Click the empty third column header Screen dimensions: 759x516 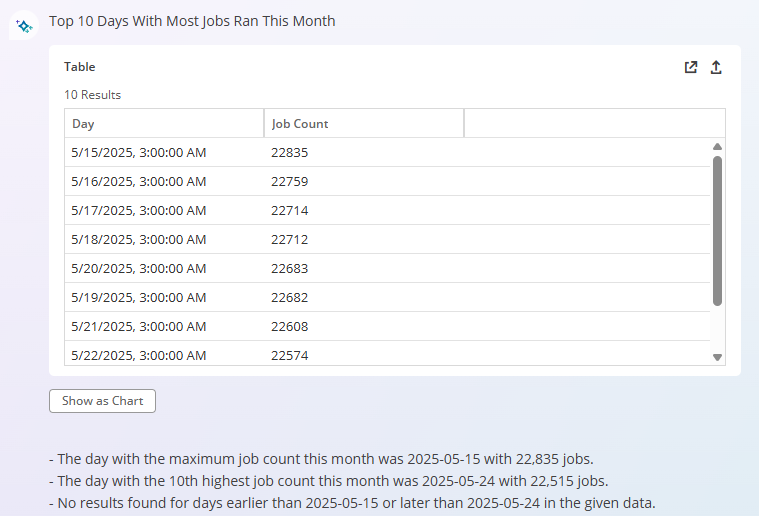point(594,123)
